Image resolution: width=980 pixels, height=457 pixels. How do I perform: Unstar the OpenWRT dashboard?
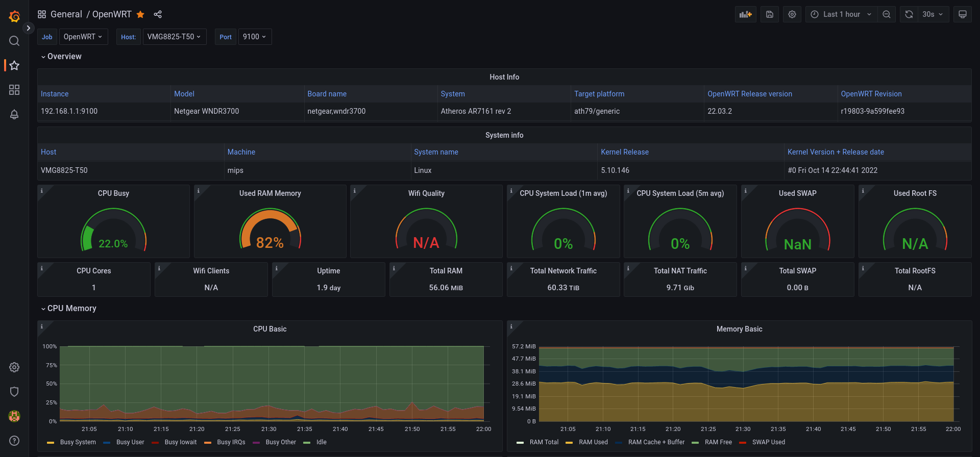tap(140, 14)
